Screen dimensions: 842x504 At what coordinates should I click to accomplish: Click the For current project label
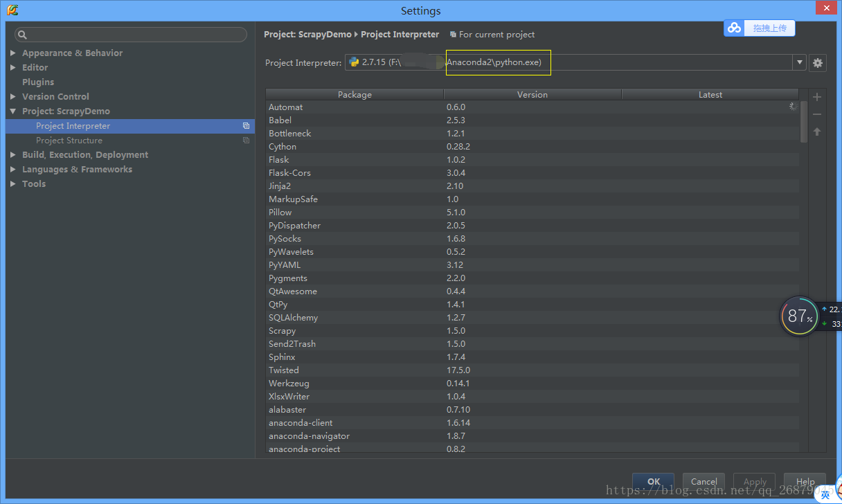[496, 35]
